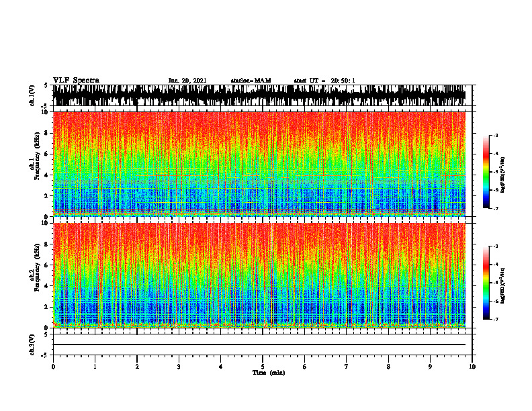Click the "4" kHz tick of ch.2 spectrogram

point(47,286)
